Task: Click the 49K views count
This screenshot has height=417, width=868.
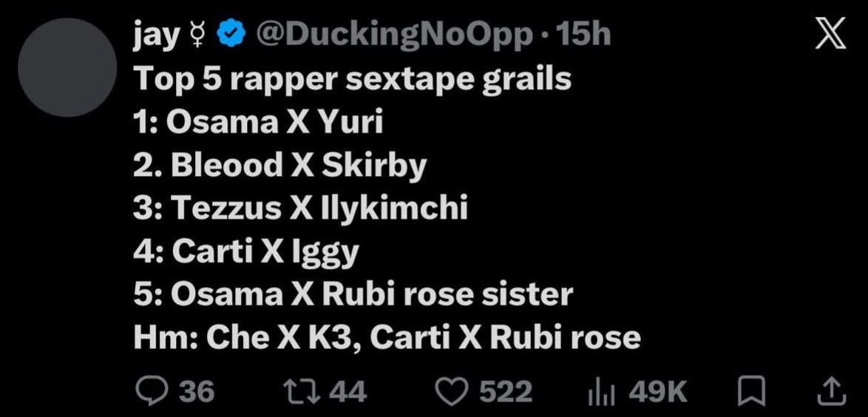Action: [x=657, y=392]
